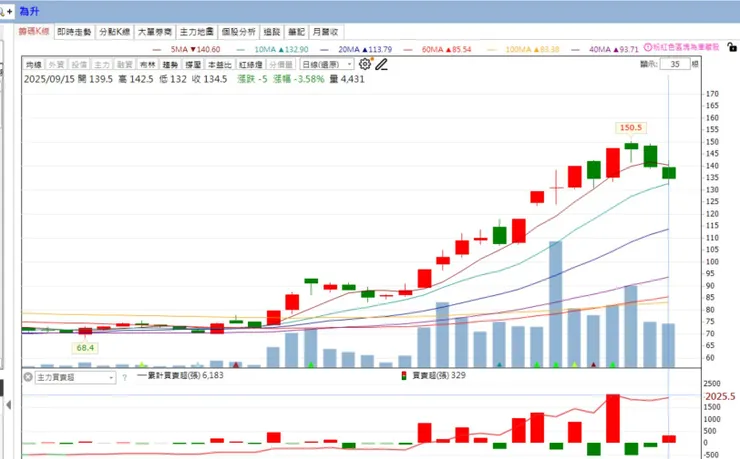Viewport: 740px width, 459px height.
Task: Click the 顯示 candle count input field
Action: [x=675, y=64]
